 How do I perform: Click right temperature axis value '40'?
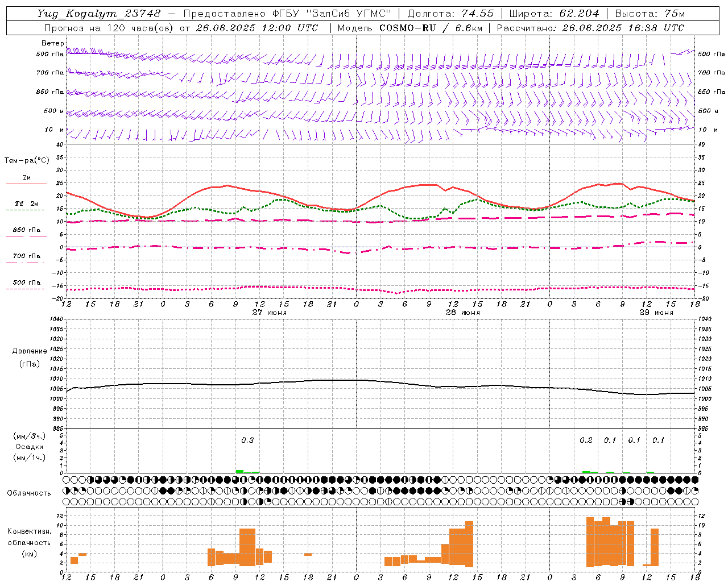pos(701,144)
